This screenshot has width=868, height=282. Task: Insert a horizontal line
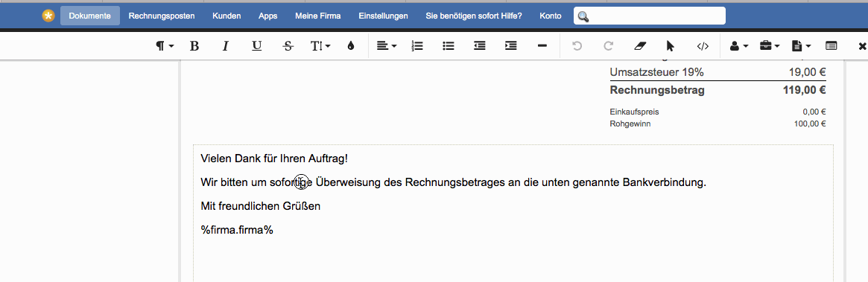point(542,46)
